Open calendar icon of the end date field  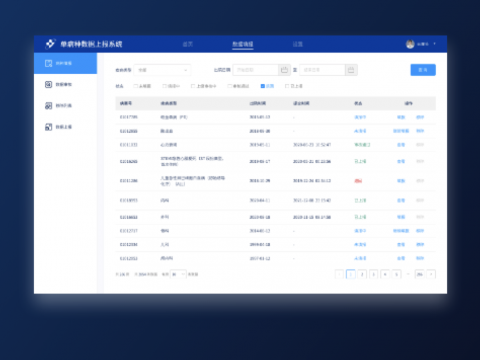pyautogui.click(x=351, y=70)
